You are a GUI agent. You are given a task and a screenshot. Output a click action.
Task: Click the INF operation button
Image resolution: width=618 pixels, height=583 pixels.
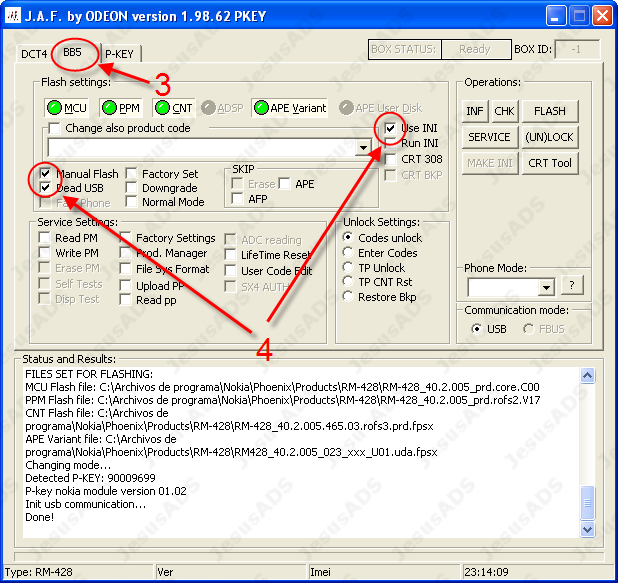pyautogui.click(x=475, y=111)
